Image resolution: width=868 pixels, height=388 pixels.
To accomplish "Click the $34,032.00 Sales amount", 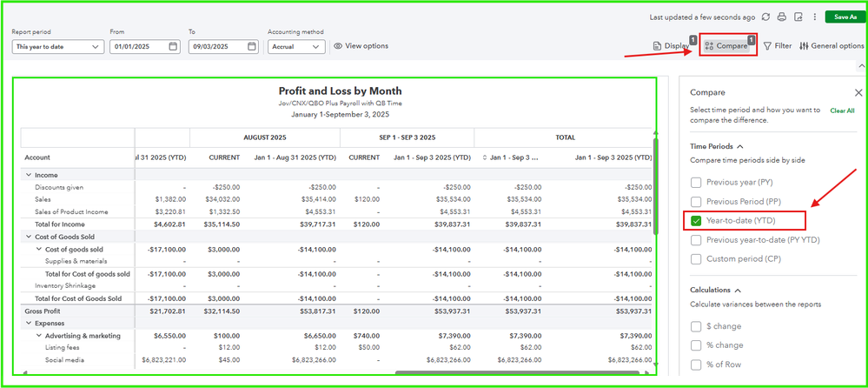I will (x=223, y=199).
